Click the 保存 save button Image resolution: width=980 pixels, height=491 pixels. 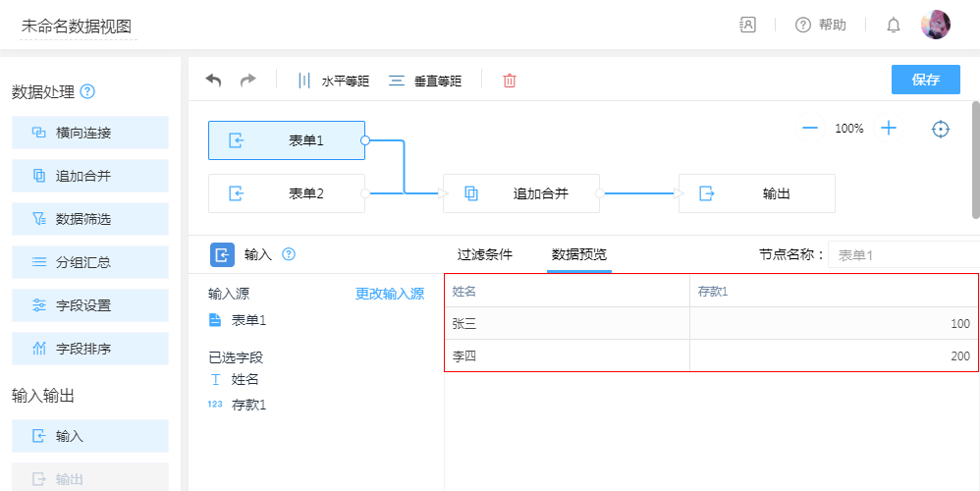point(925,80)
